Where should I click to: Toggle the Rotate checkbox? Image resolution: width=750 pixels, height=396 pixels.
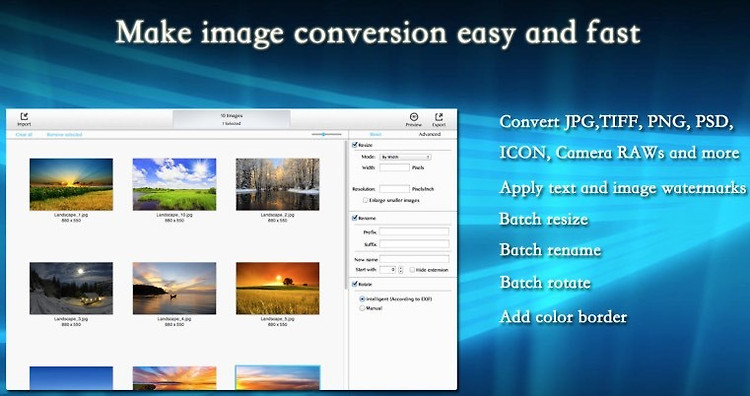tap(355, 284)
